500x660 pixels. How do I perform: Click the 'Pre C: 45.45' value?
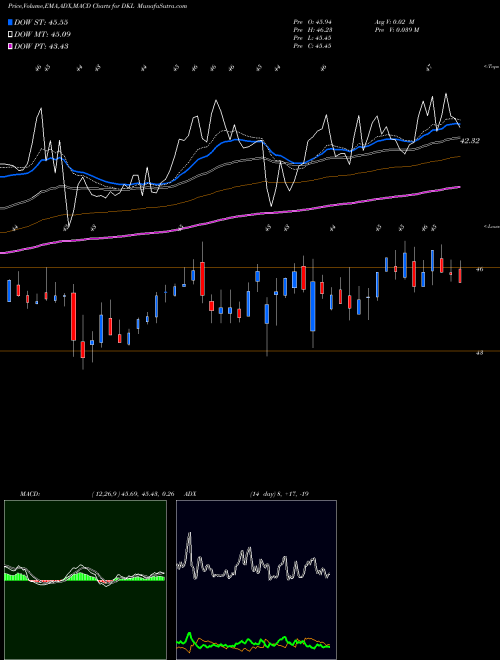(312, 46)
